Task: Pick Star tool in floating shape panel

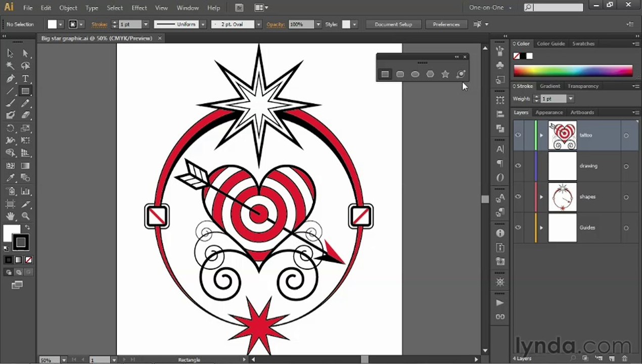Action: click(x=445, y=74)
